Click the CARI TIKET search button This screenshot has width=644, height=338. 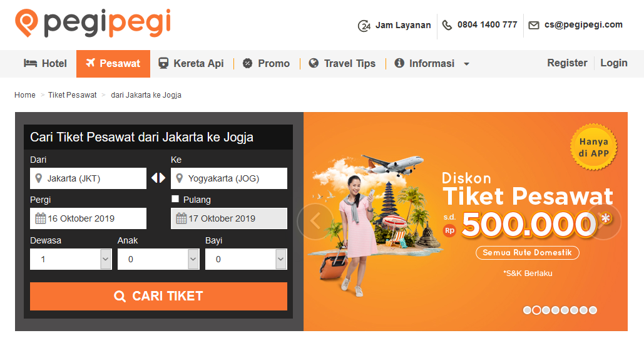158,296
